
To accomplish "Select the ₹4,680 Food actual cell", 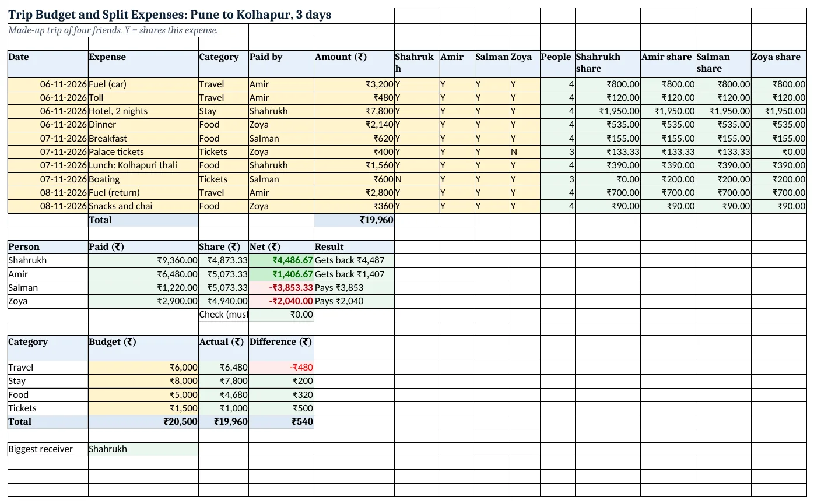I will coord(223,394).
